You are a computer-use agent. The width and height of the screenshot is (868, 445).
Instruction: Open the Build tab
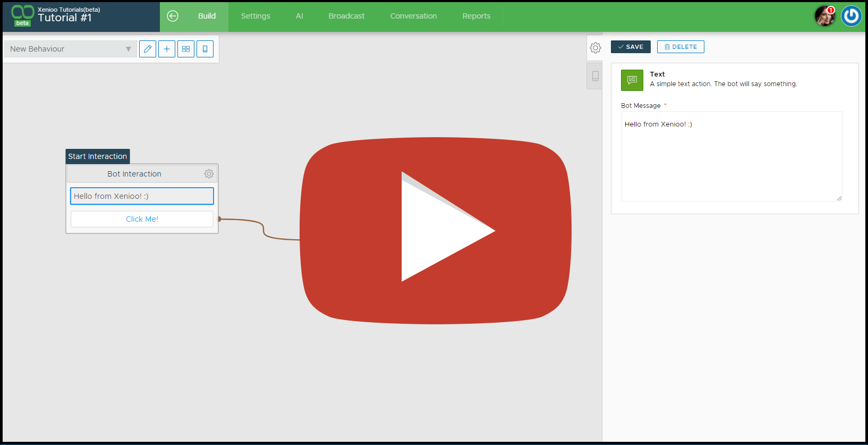click(207, 16)
